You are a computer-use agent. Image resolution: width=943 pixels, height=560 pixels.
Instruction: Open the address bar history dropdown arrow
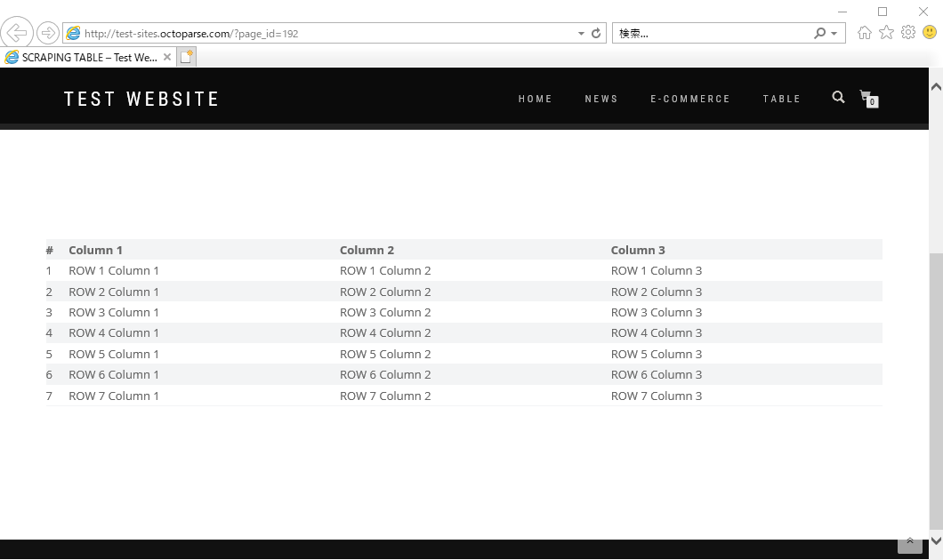pyautogui.click(x=581, y=34)
